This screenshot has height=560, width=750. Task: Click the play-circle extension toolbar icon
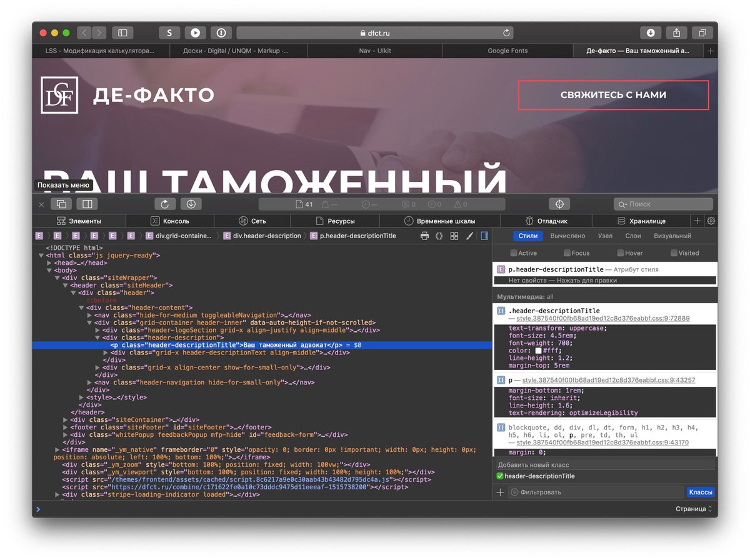tap(195, 32)
